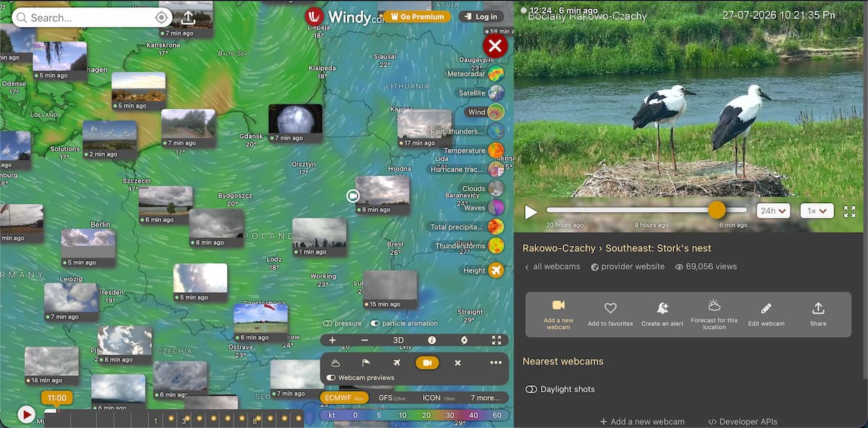Select the Satellite layer icon
The height and width of the screenshot is (428, 868).
(x=495, y=93)
